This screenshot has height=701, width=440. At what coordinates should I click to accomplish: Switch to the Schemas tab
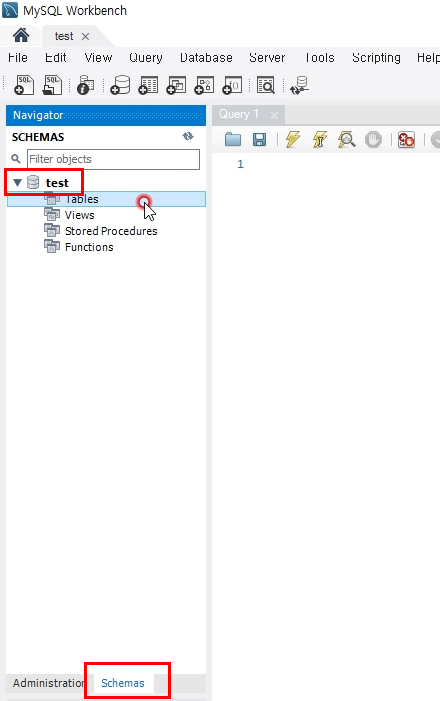(123, 683)
